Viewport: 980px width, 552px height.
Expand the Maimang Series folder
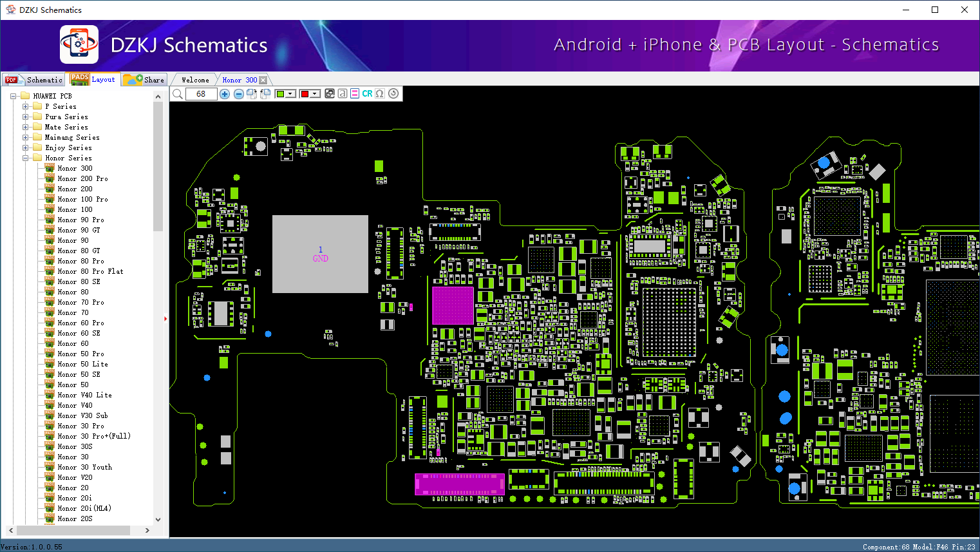[25, 137]
